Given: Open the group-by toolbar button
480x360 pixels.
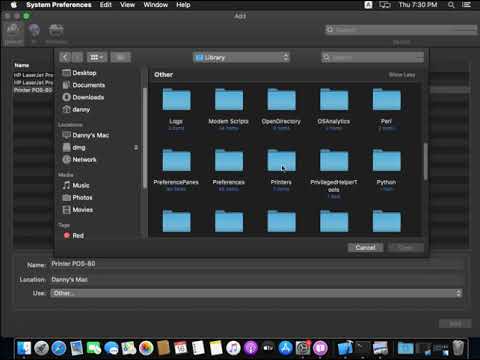Looking at the screenshot, I should tap(120, 57).
